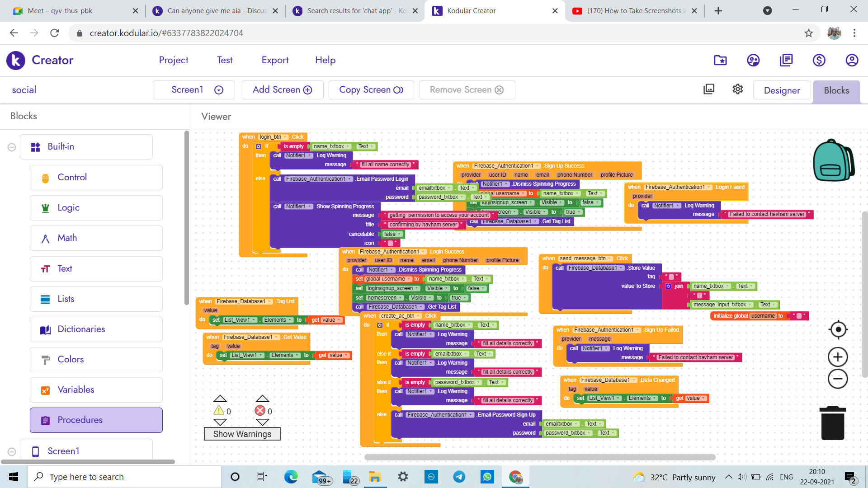Image resolution: width=868 pixels, height=488 pixels.
Task: Open a new browser tab
Action: coord(718,10)
